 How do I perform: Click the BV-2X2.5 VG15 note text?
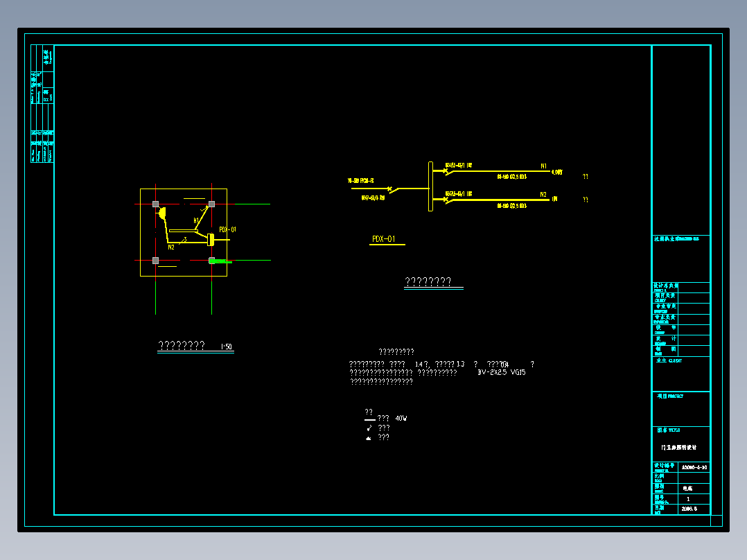[x=502, y=372]
